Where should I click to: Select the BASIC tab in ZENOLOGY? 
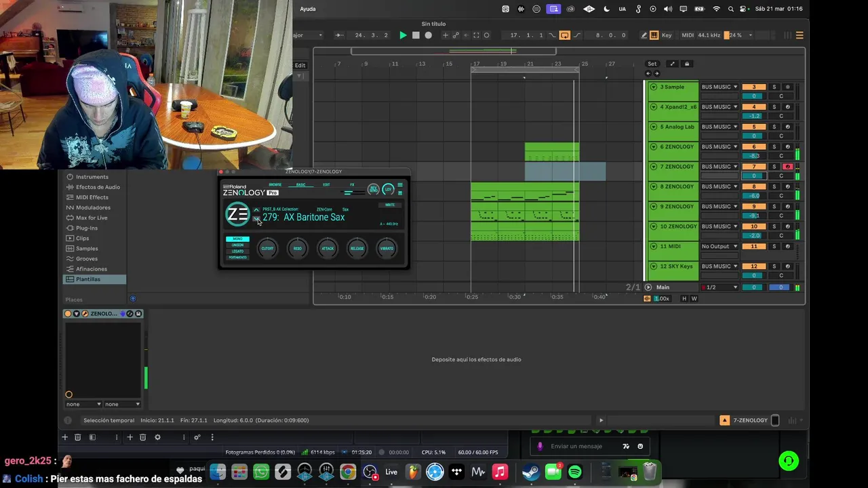coord(300,184)
